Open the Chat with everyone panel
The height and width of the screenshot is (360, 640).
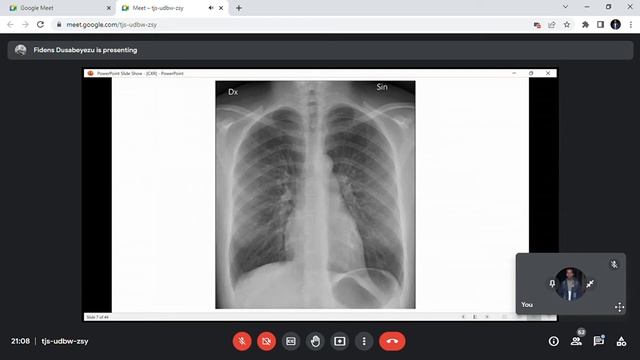599,341
